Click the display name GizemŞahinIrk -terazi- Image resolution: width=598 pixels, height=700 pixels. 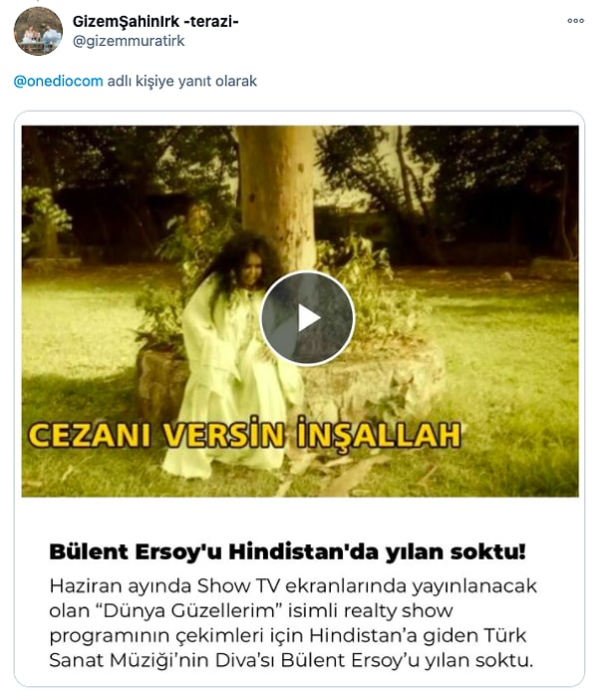click(x=155, y=21)
